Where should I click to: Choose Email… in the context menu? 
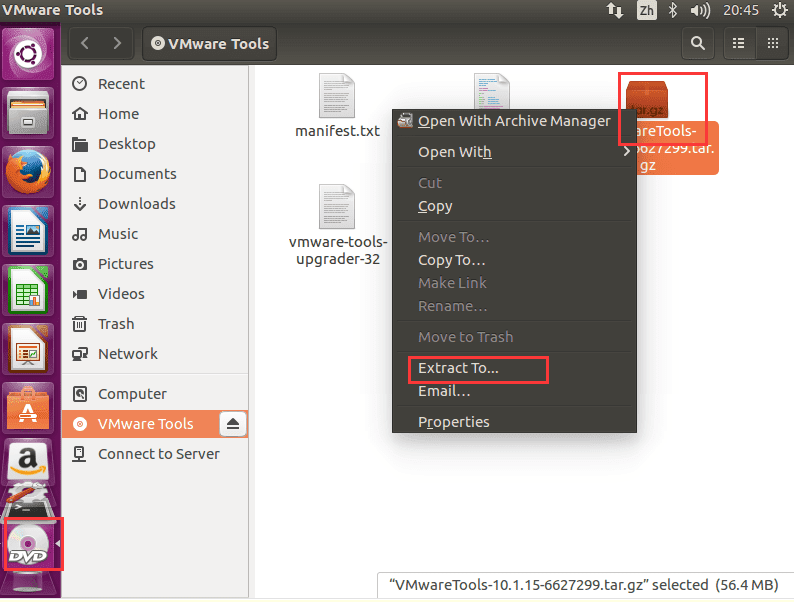pyautogui.click(x=514, y=391)
